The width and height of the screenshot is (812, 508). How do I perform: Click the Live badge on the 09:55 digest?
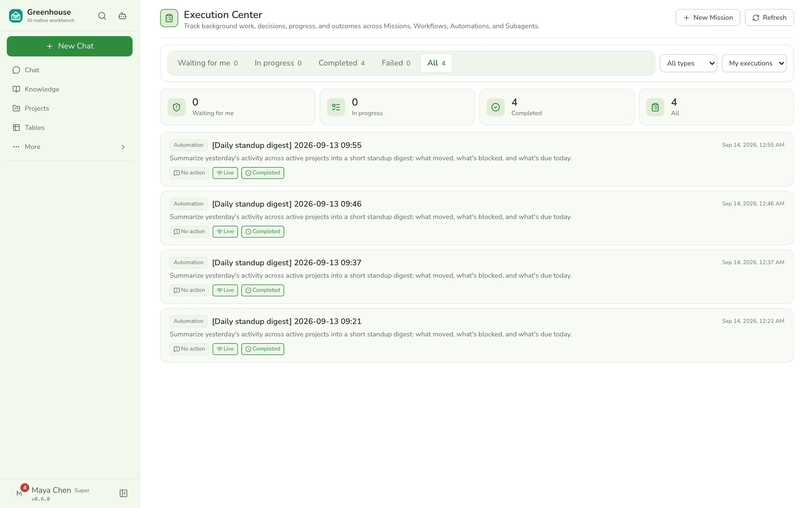[x=225, y=173]
